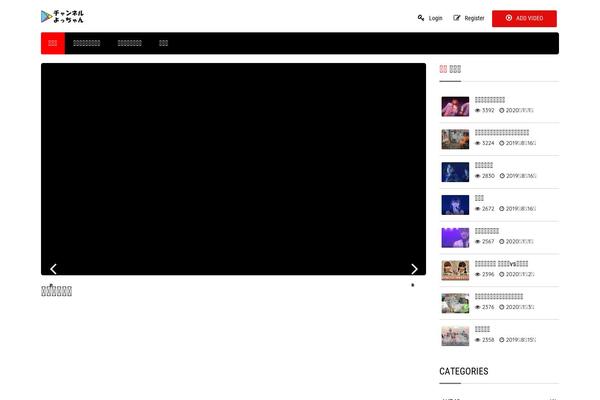Viewport: 600px width, 400px height.
Task: Click title of video with 2358 views
Action: click(x=482, y=329)
